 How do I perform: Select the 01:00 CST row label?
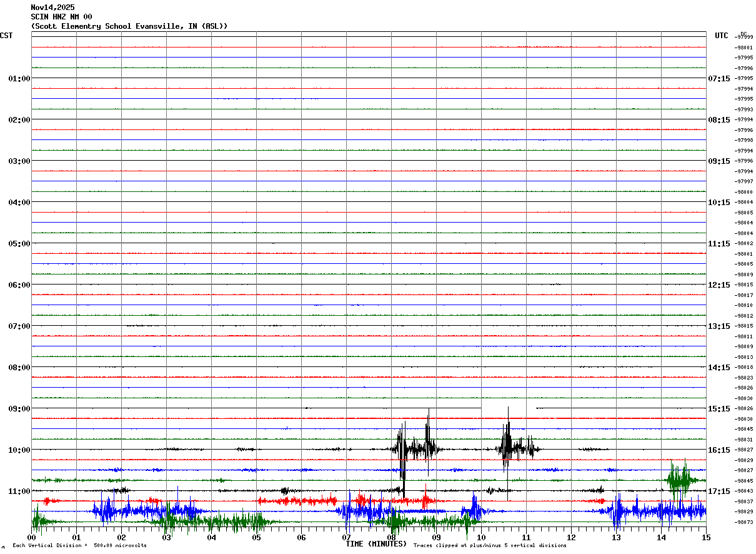19,78
